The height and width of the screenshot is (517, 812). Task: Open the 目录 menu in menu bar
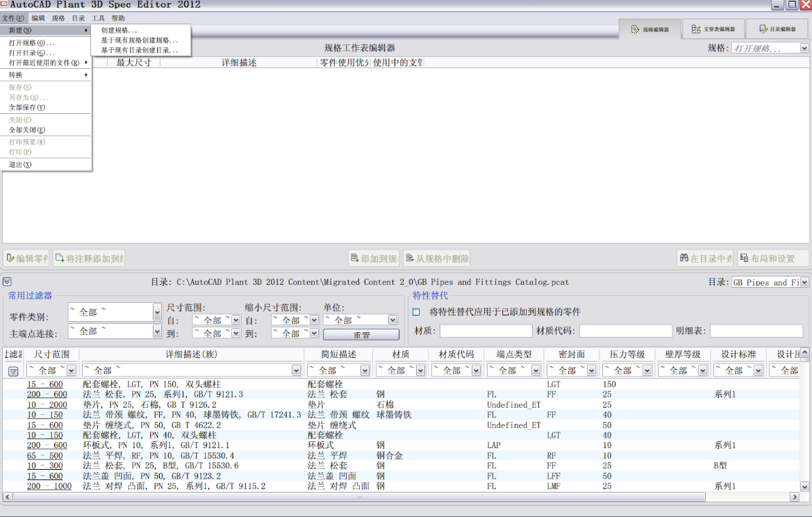78,18
